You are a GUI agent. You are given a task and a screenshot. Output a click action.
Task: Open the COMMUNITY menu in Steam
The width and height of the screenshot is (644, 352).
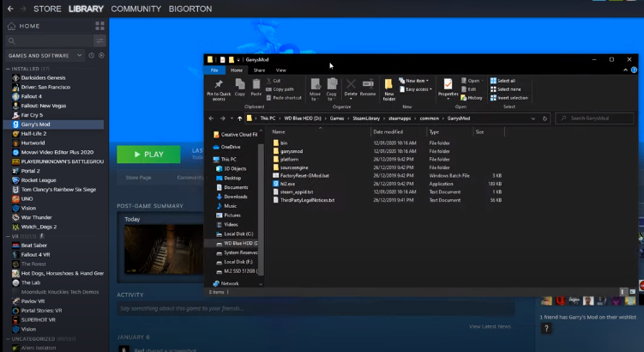click(136, 9)
